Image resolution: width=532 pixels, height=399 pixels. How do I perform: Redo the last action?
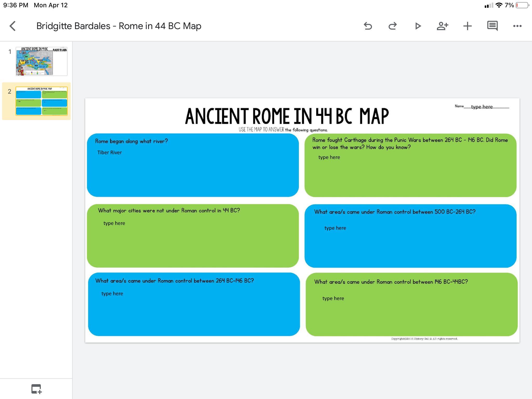point(393,26)
